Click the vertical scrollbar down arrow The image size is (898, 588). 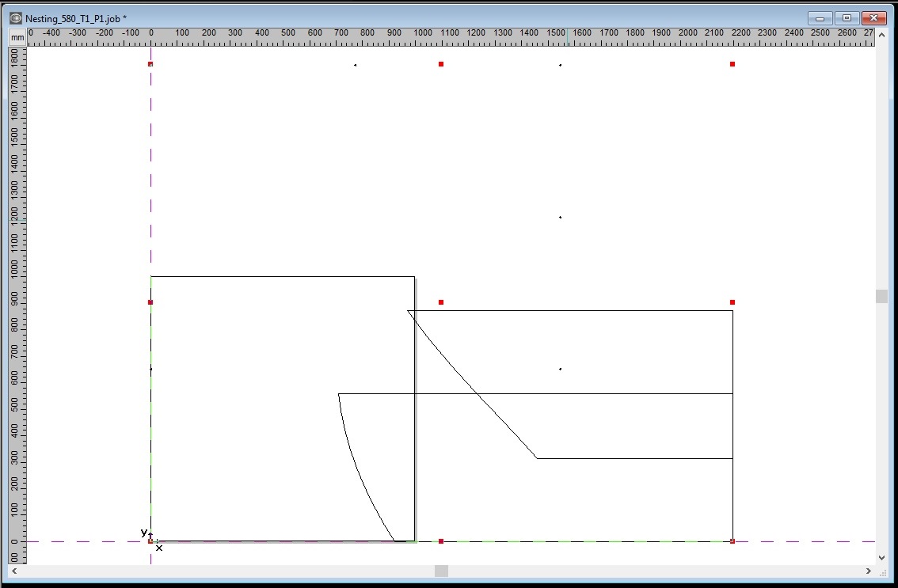(x=881, y=557)
